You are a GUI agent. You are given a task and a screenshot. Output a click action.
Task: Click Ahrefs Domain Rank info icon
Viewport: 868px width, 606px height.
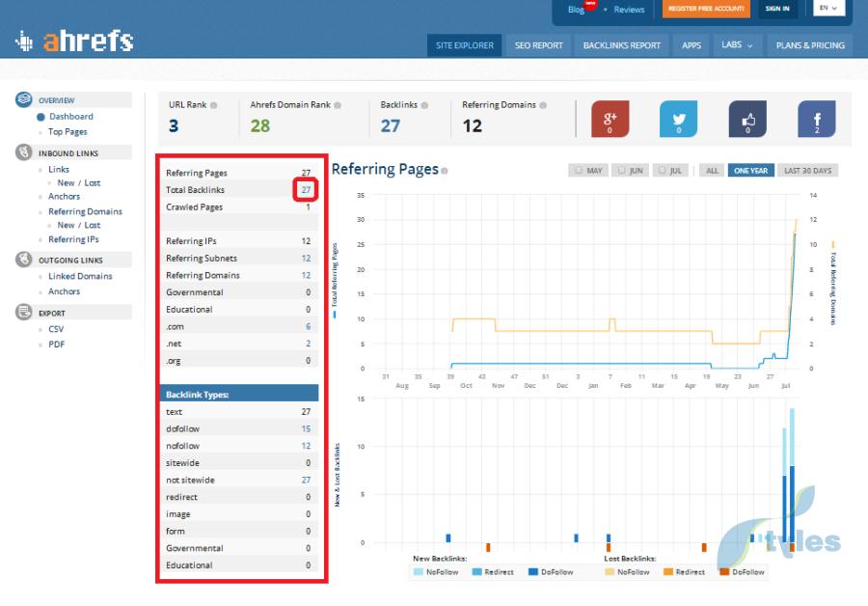pyautogui.click(x=338, y=105)
